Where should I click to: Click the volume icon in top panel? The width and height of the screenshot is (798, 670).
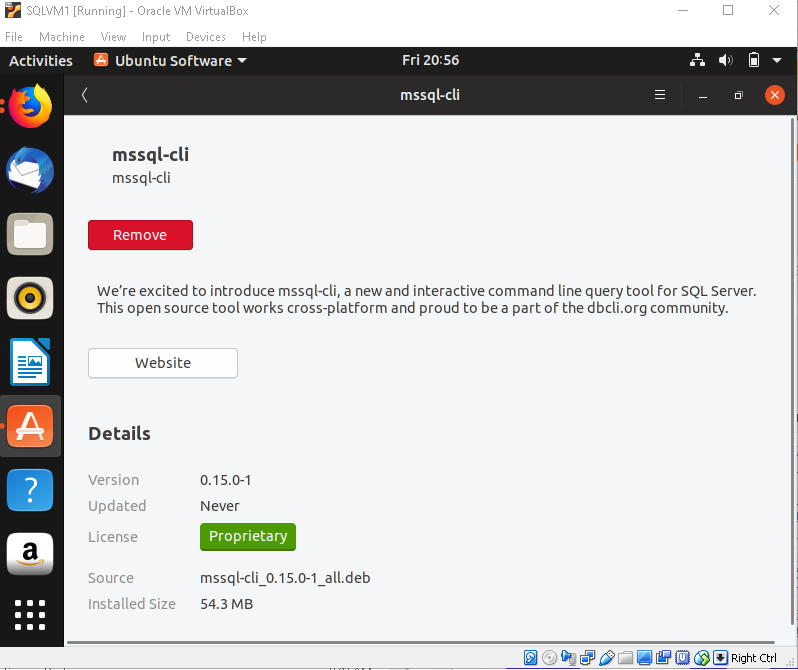click(726, 60)
